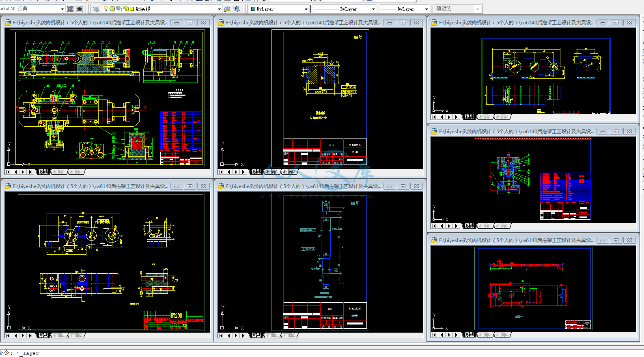Screen dimensions: 644x357
Task: Toggle the layer lock padlock icon
Action: coord(126,9)
